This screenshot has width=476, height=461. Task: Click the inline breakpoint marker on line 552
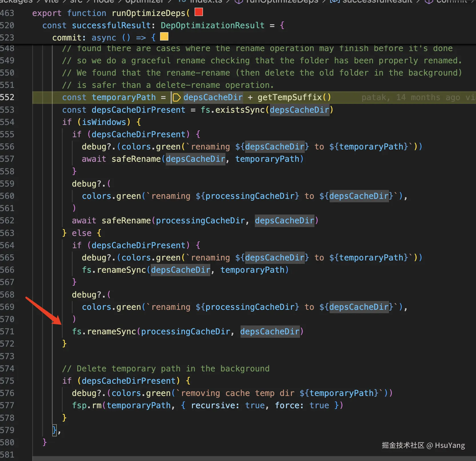pos(177,98)
